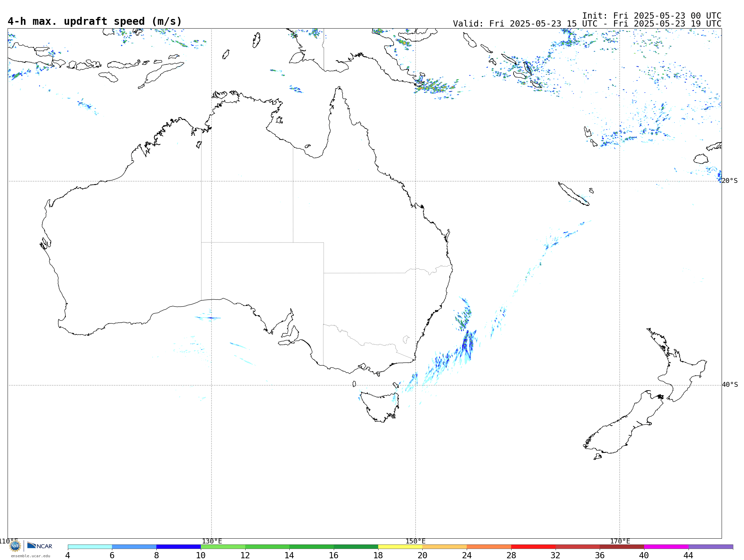This screenshot has height=560, width=744.
Task: Click the colorbar tick label '10'
Action: 201,556
